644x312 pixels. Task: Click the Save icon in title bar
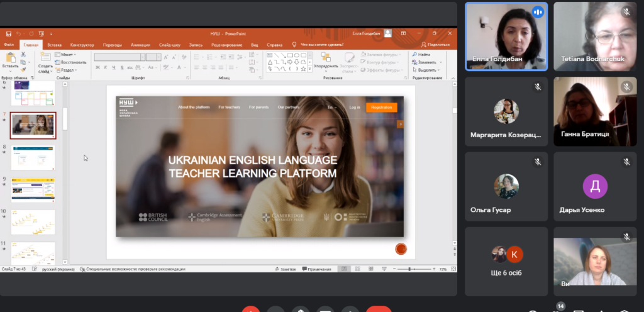pos(8,33)
